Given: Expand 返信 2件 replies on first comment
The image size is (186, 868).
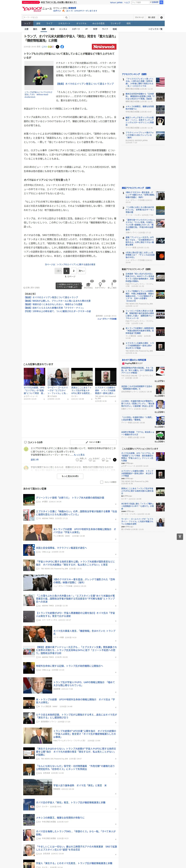Looking at the screenshot, I should coord(34,460).
